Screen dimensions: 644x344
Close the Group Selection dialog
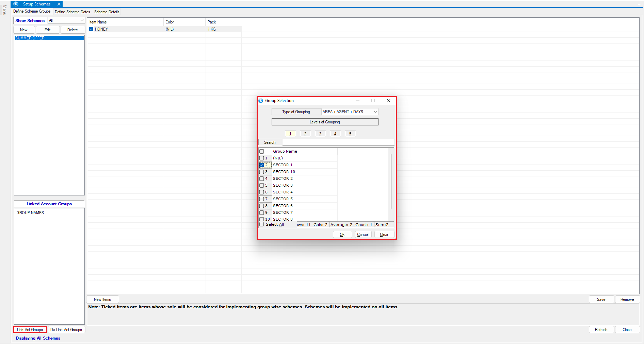click(x=388, y=101)
